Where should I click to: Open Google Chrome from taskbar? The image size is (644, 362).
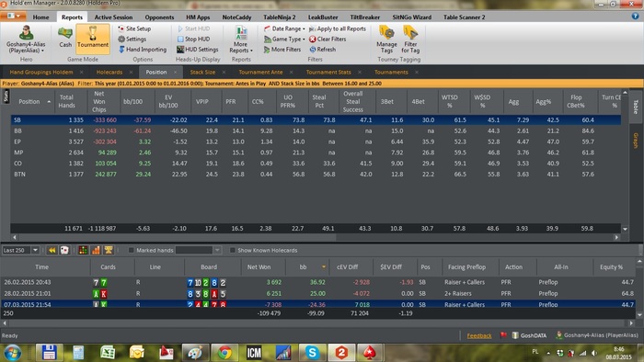point(224,353)
